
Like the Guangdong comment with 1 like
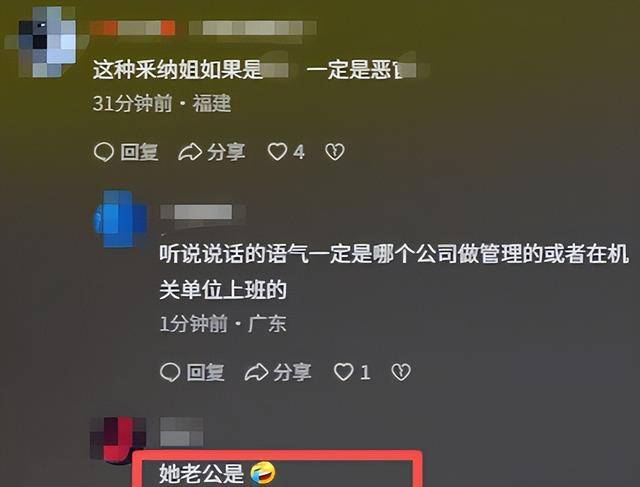[344, 372]
